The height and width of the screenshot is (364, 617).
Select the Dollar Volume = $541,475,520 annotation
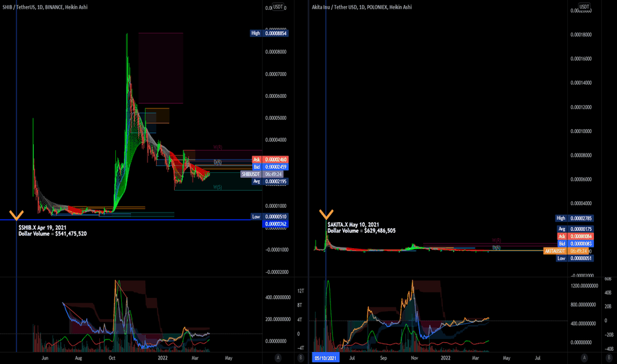click(x=52, y=234)
